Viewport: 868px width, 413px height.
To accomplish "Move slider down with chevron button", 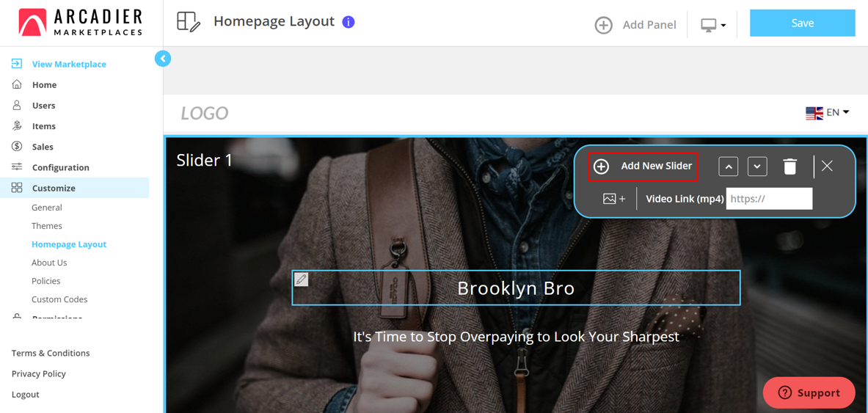I will tap(757, 166).
